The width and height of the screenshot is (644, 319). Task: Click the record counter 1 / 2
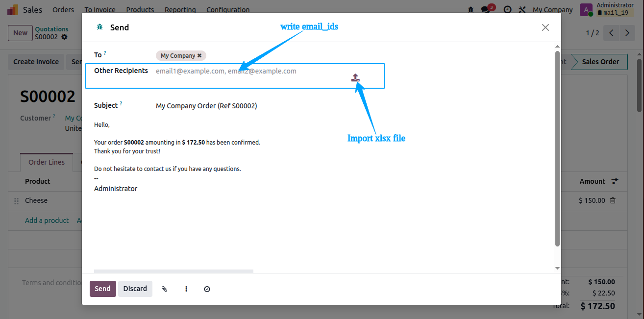(x=593, y=33)
